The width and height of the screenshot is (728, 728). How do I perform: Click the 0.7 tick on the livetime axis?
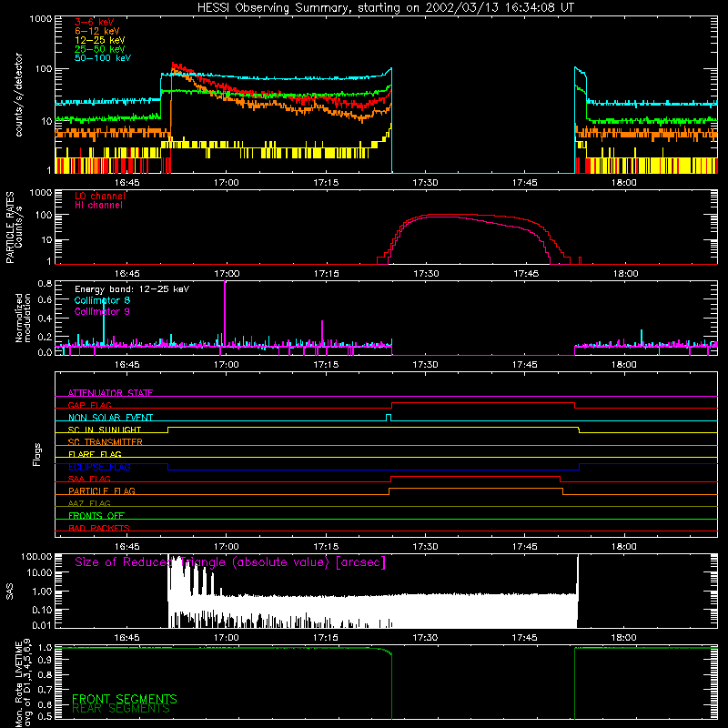pos(45,689)
